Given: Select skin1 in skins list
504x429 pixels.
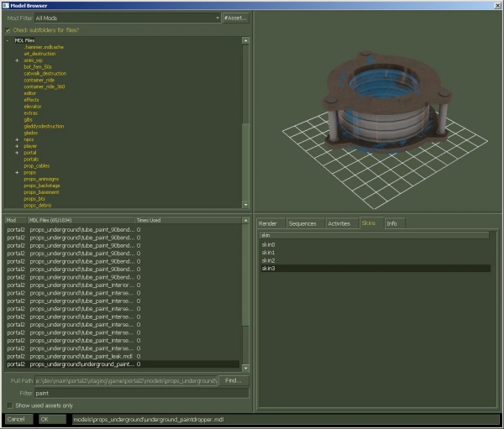Looking at the screenshot, I should tap(375, 253).
